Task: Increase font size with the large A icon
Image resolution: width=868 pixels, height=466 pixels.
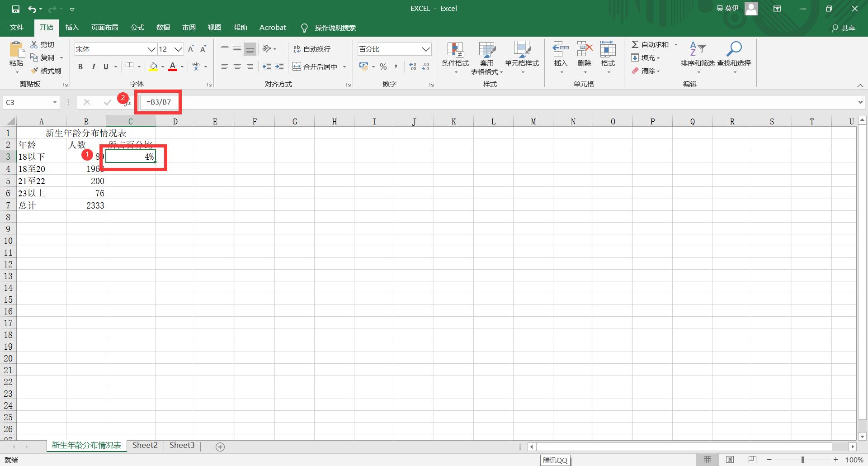Action: (x=191, y=49)
